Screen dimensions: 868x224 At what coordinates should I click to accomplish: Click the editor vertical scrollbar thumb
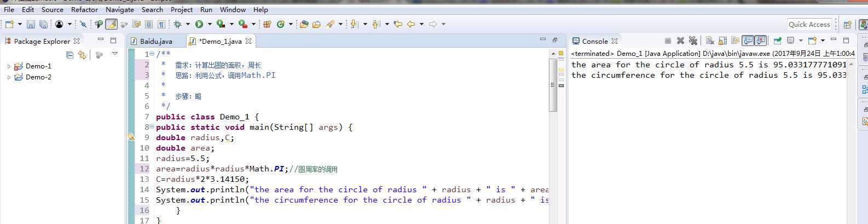[553, 85]
